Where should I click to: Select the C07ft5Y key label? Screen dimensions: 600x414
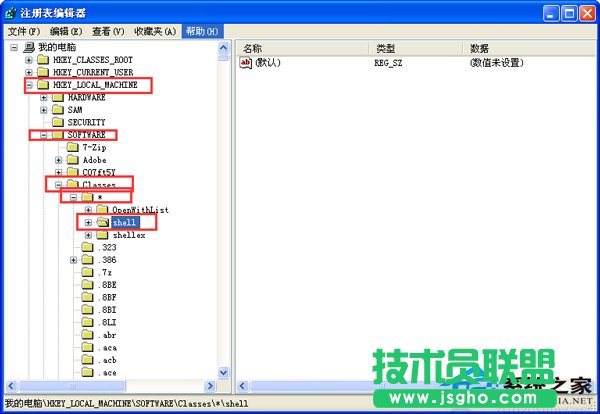pos(99,172)
